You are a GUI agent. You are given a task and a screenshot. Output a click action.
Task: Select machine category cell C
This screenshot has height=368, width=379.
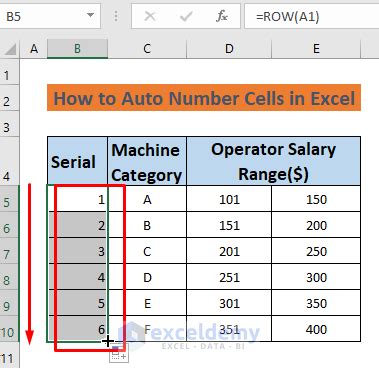coord(147,251)
